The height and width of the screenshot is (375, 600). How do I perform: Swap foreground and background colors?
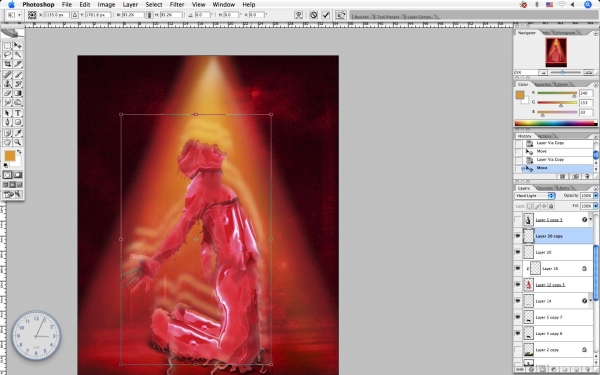[19, 152]
